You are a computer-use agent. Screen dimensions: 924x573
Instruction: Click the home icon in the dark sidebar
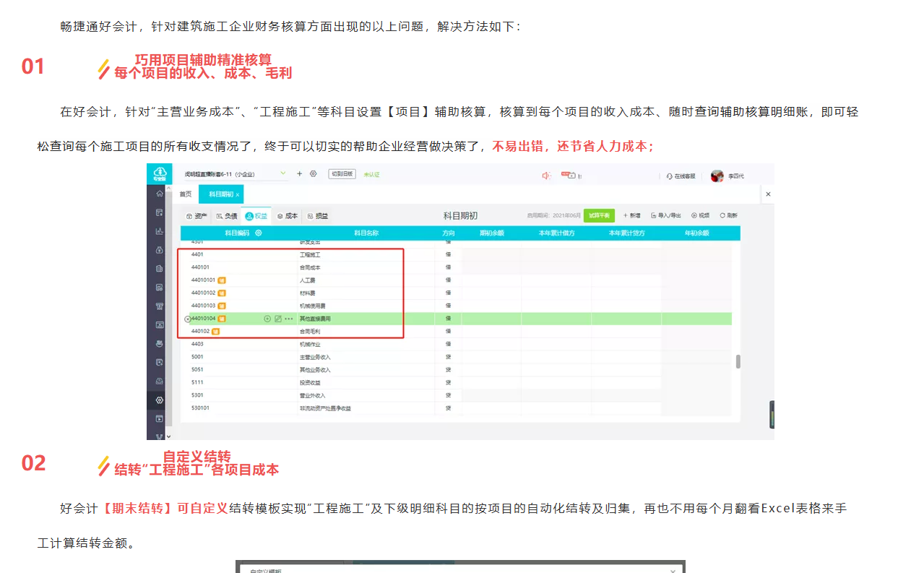click(x=160, y=194)
